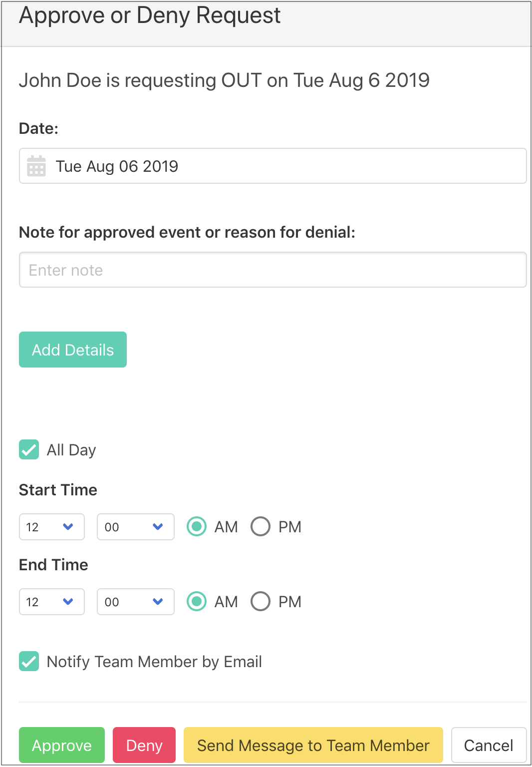Select PM for Start Time

click(x=261, y=526)
